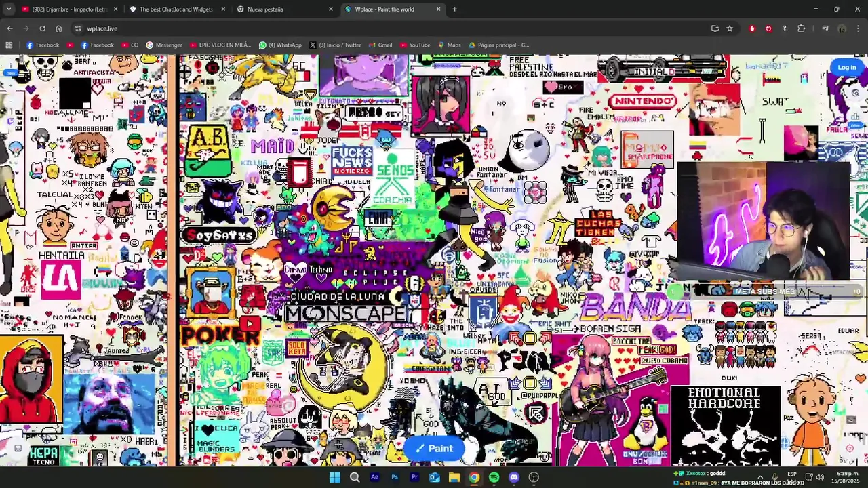Open the YouTube bookmark
The image size is (868, 488).
[x=414, y=45]
